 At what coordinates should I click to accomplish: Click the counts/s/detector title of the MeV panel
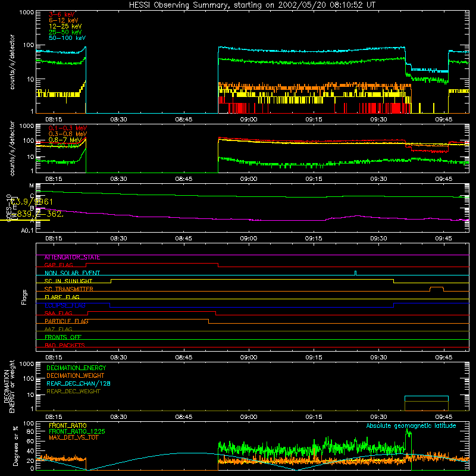[x=12, y=148]
